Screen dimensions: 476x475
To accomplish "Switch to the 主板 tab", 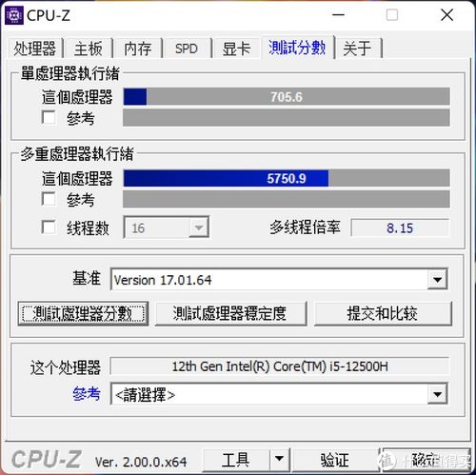I will click(89, 49).
